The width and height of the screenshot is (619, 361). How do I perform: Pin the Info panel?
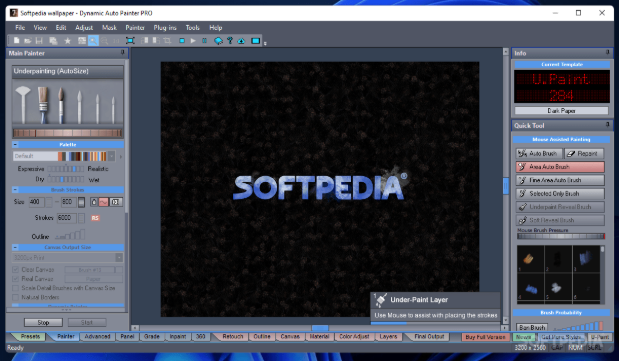pyautogui.click(x=608, y=52)
